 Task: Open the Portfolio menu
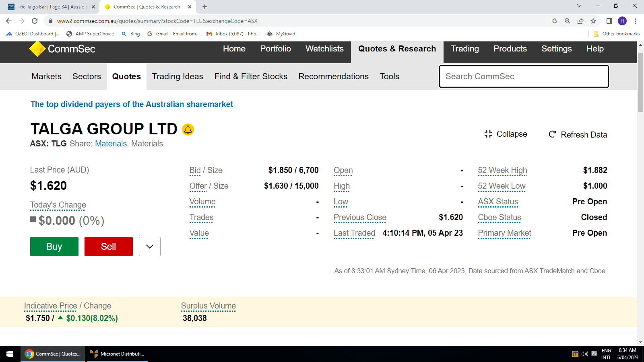tap(276, 49)
